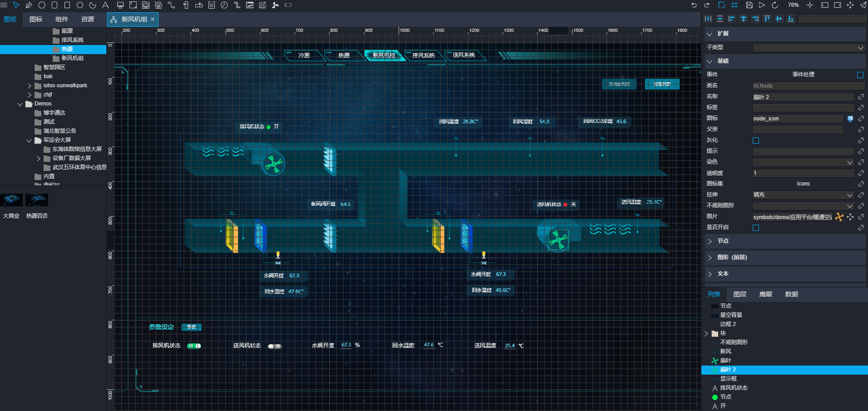Image resolution: width=868 pixels, height=411 pixels.
Task: Click the distribute horizontally icon
Action: coord(708,19)
